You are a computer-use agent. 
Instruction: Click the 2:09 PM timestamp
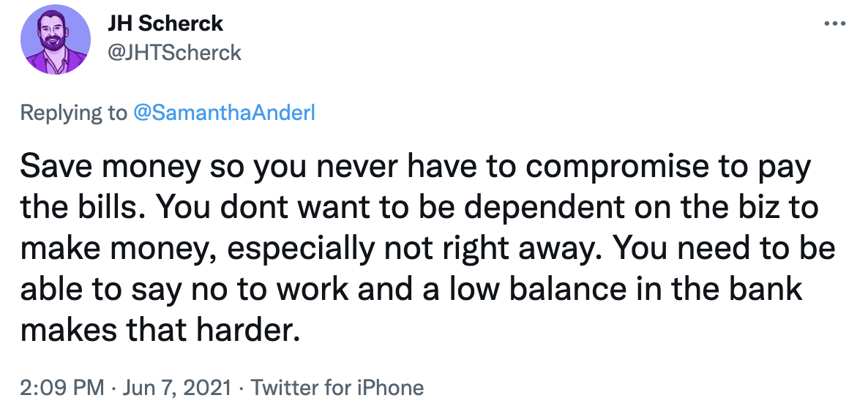point(62,387)
